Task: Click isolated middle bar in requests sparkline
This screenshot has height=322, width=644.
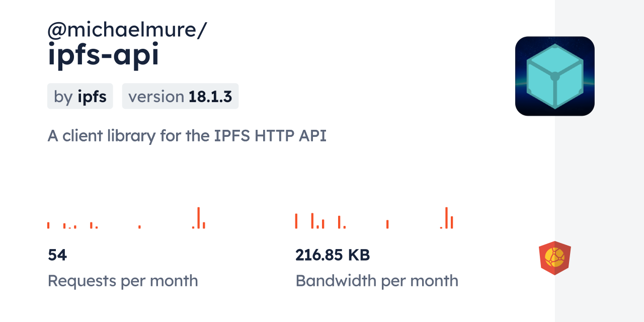Action: point(139,227)
